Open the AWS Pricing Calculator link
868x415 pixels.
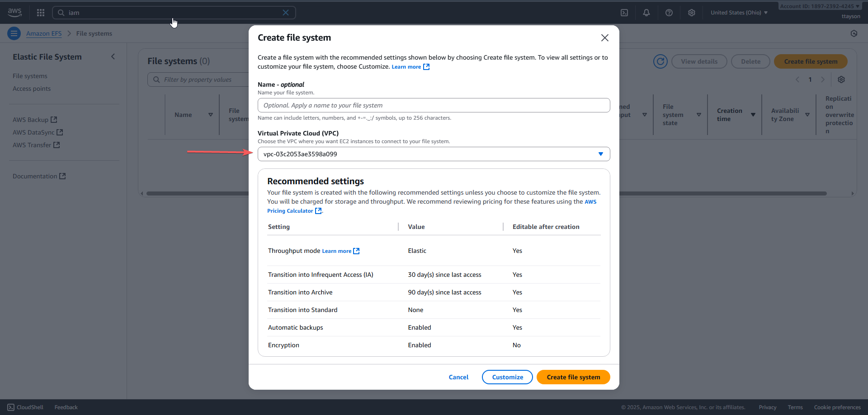290,211
